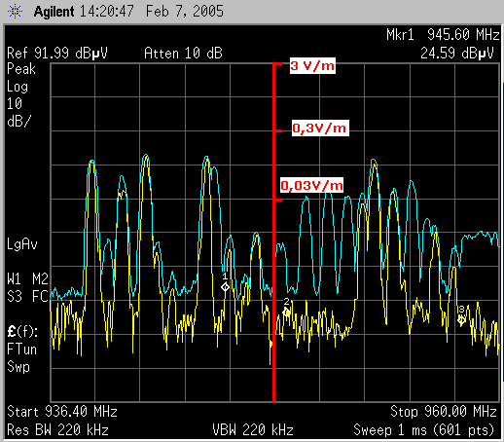Select marker 2 diamond on the trace
This screenshot has height=442, width=504.
pyautogui.click(x=286, y=313)
